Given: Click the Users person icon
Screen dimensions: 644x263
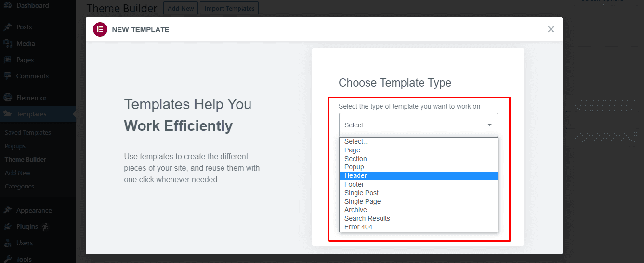Looking at the screenshot, I should pyautogui.click(x=8, y=243).
